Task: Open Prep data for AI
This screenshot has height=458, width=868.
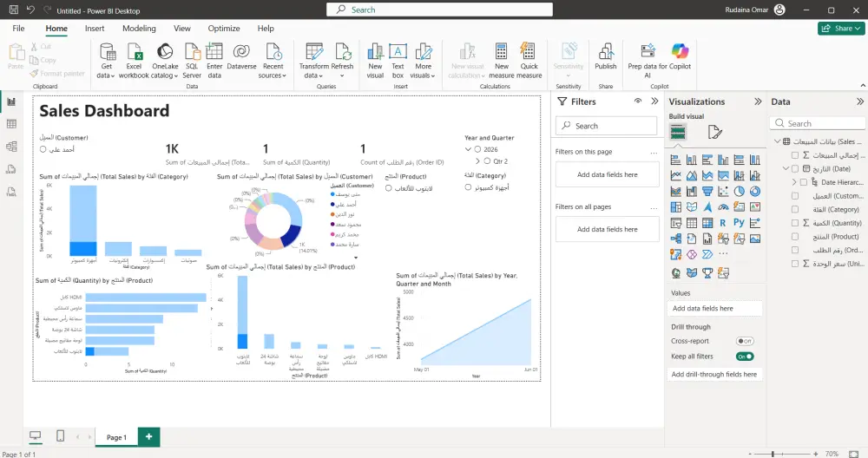Action: point(648,61)
